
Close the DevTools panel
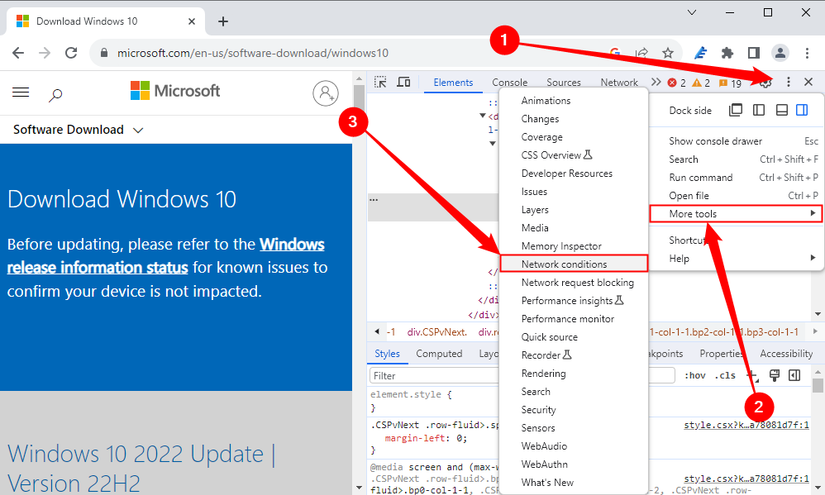pyautogui.click(x=809, y=82)
